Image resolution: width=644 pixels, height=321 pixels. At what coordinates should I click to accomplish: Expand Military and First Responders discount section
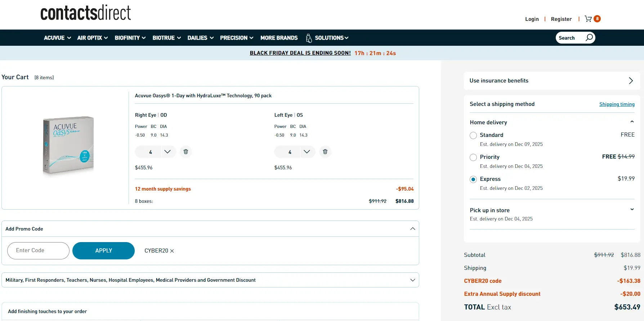tap(412, 280)
